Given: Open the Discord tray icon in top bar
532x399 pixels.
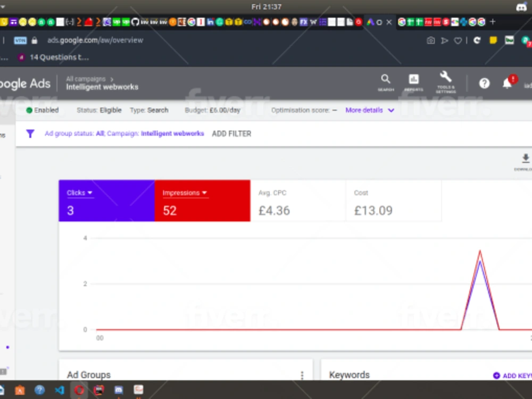Looking at the screenshot, I should [x=521, y=7].
